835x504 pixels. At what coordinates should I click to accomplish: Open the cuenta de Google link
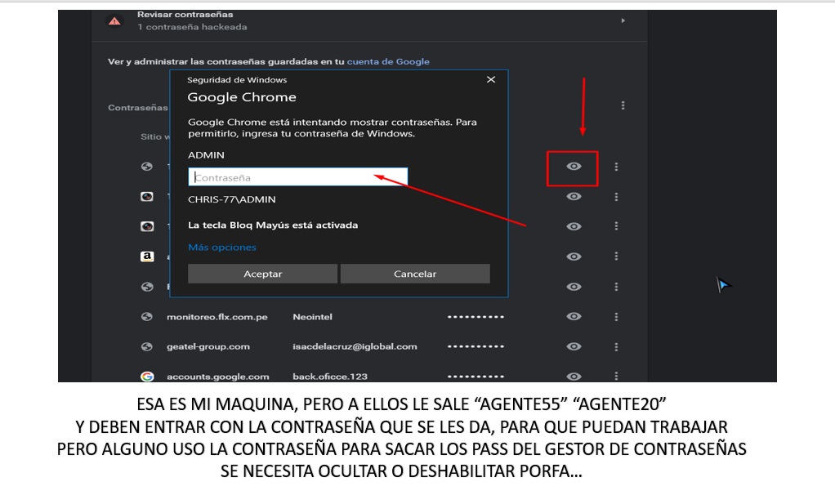click(387, 61)
